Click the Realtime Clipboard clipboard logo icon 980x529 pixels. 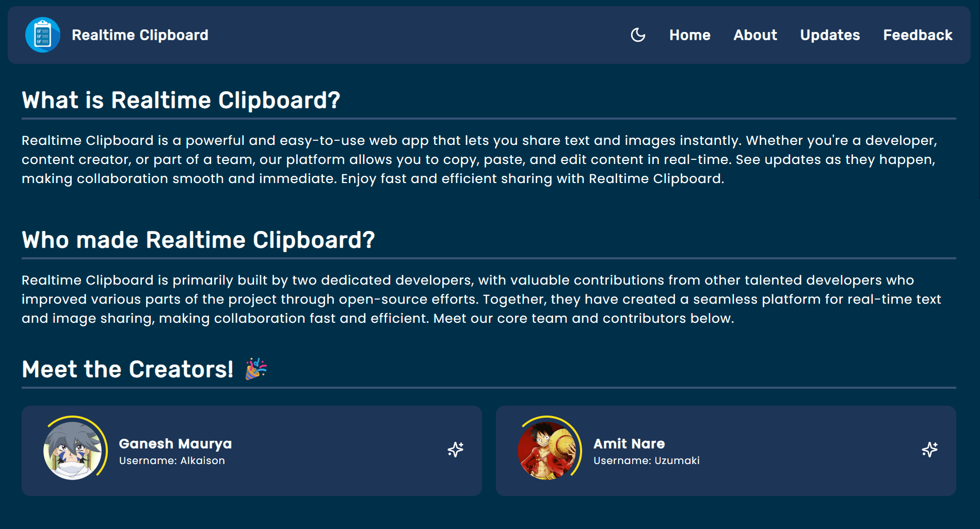pos(43,35)
